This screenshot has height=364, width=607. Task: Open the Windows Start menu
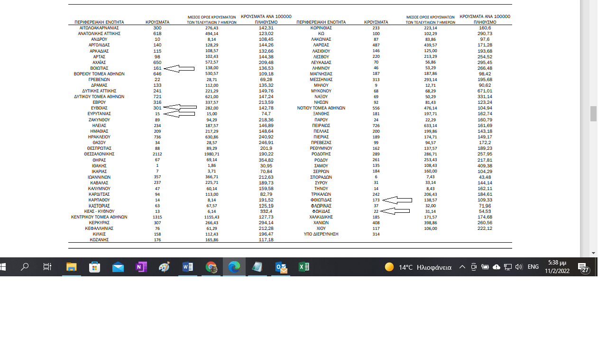coord(4,267)
